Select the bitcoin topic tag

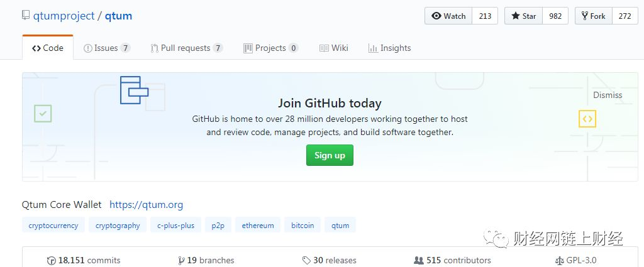tap(303, 225)
